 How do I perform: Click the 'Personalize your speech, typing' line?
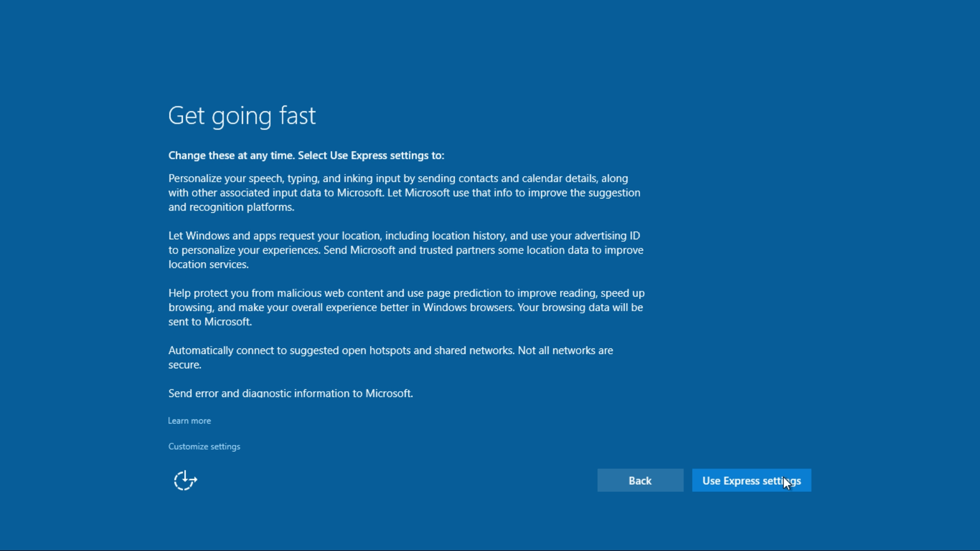point(398,179)
